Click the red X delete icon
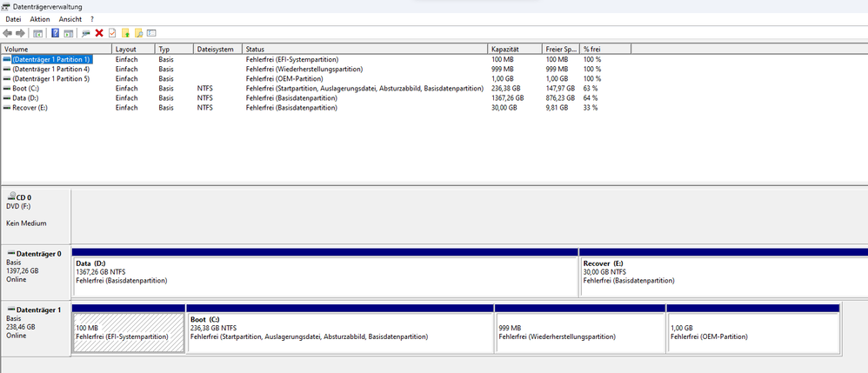Image resolution: width=868 pixels, height=373 pixels. tap(99, 33)
